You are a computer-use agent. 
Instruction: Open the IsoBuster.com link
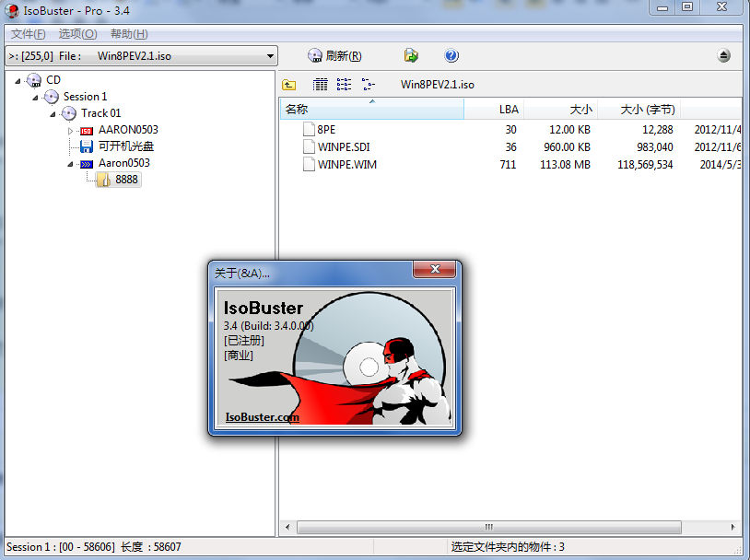(262, 417)
